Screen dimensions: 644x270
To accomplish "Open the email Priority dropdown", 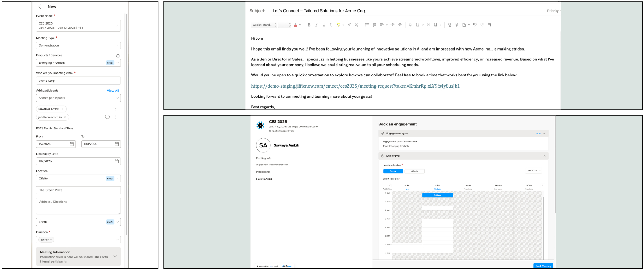I will [x=554, y=11].
